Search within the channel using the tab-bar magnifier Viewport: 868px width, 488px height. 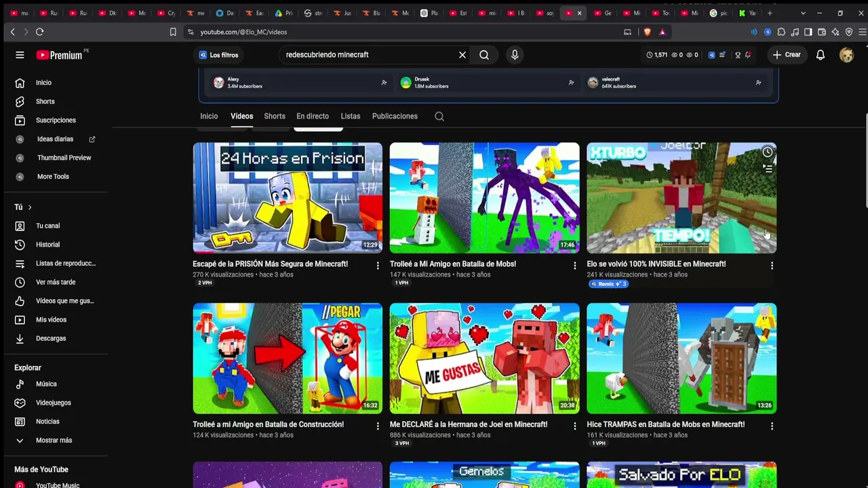[439, 117]
